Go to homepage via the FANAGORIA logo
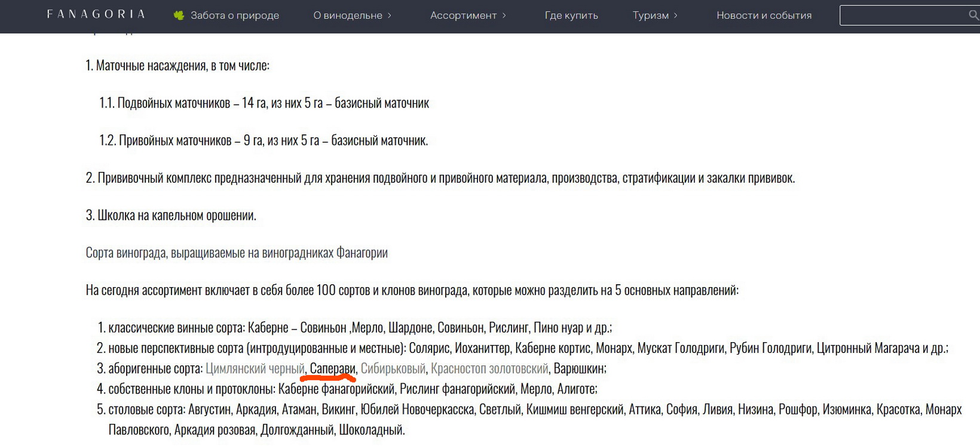The image size is (980, 446). coord(96,14)
